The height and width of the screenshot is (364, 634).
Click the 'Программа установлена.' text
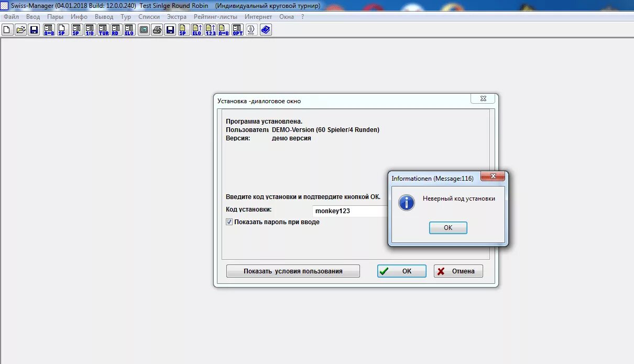tap(264, 122)
